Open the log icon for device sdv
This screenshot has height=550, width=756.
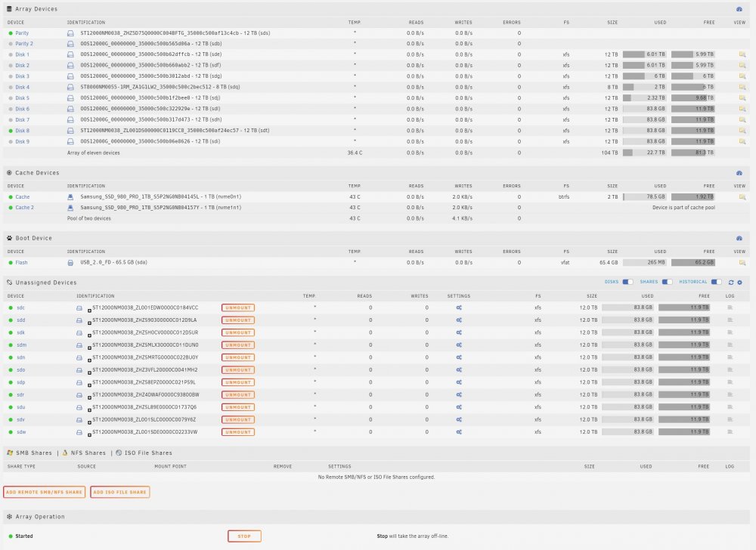coord(730,419)
